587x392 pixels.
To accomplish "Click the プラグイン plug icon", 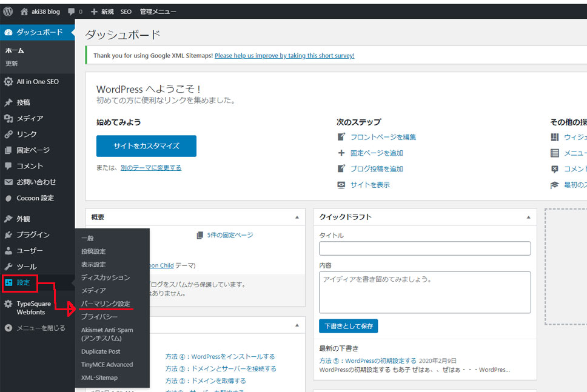I will click(x=8, y=235).
